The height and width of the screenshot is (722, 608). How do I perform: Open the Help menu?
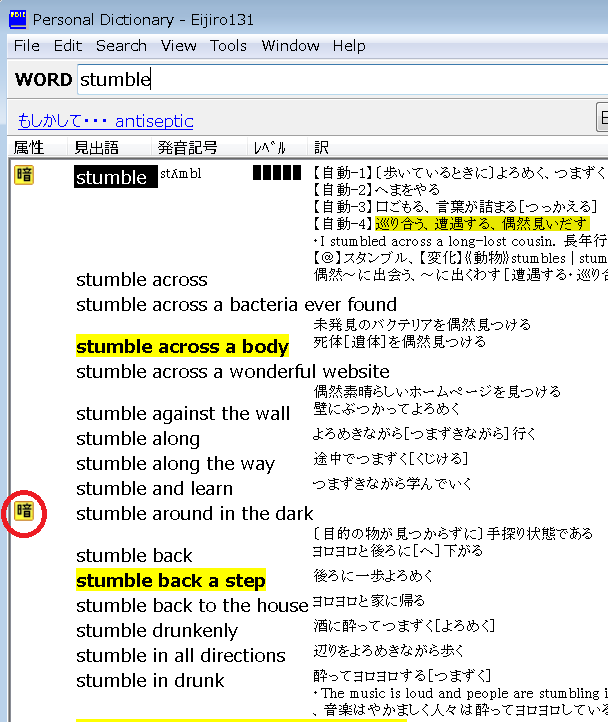[349, 46]
